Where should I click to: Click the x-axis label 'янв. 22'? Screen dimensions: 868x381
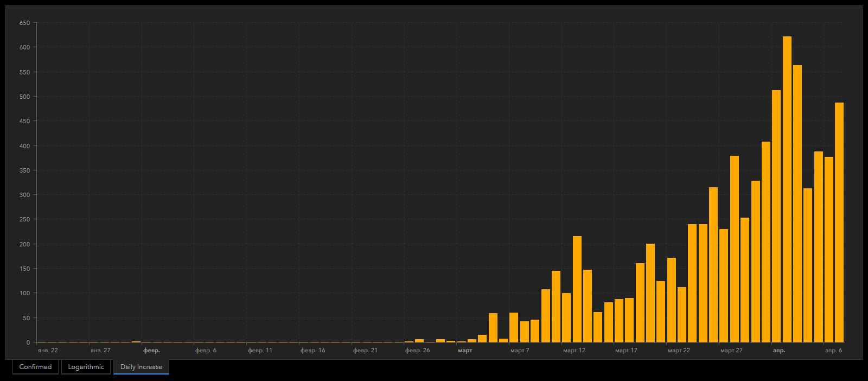tap(48, 351)
